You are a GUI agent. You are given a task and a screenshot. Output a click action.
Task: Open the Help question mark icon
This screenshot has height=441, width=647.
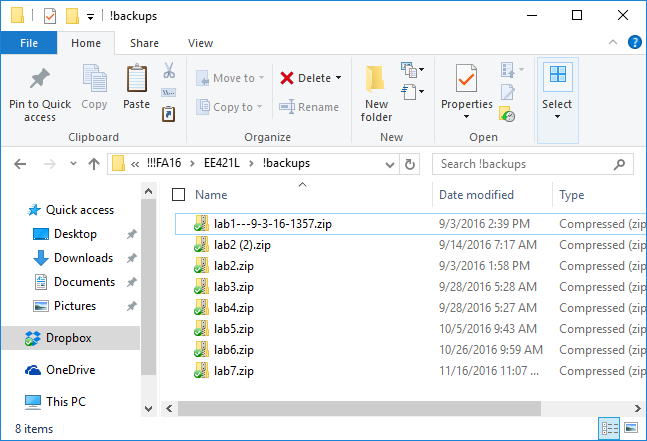coord(634,42)
